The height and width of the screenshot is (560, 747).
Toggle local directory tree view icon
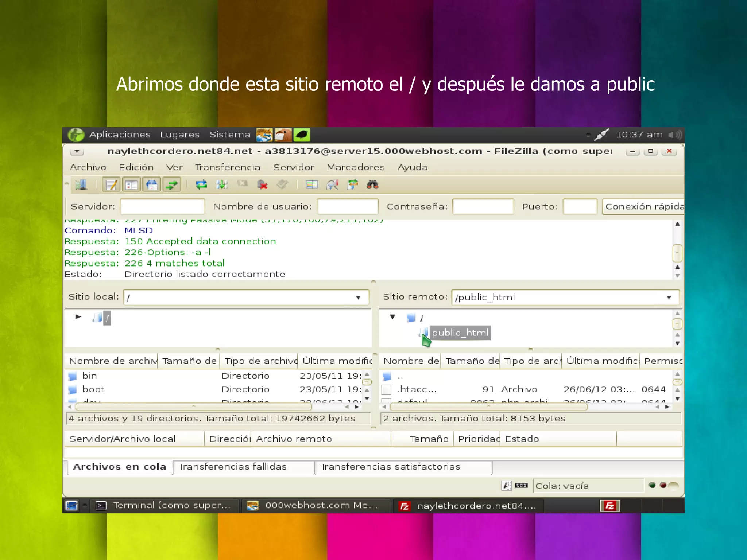(x=131, y=185)
